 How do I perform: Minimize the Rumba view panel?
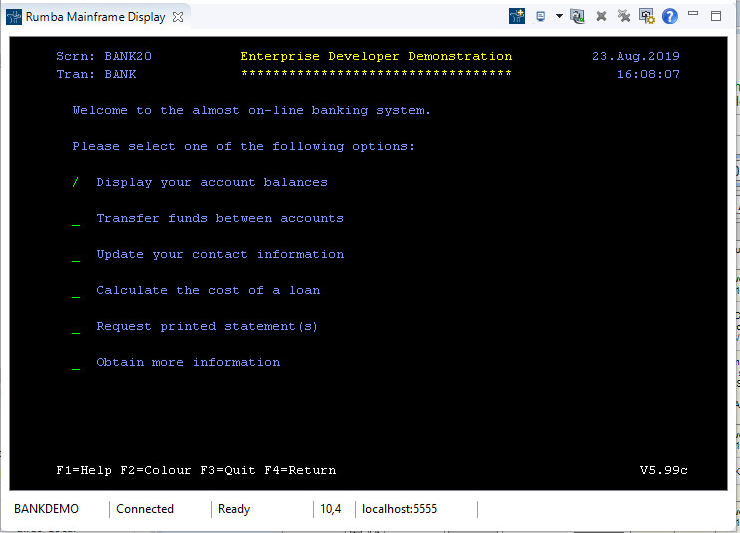coord(693,14)
